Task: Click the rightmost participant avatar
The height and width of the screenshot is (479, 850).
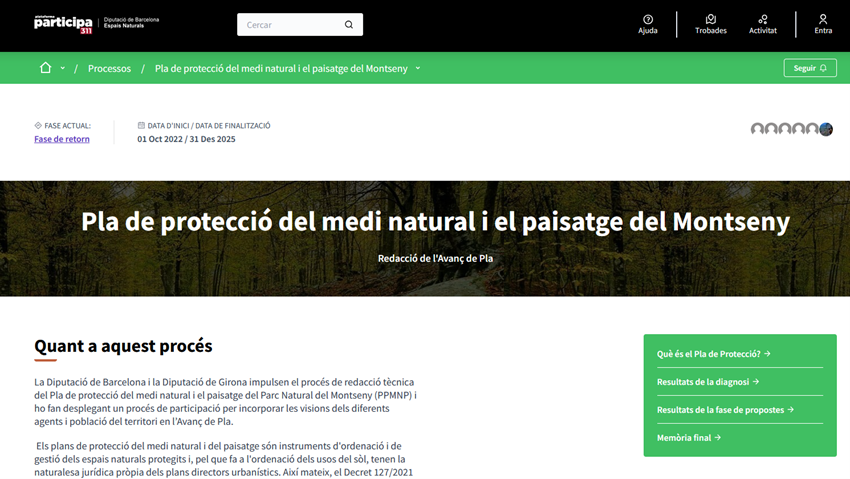Action: (826, 129)
